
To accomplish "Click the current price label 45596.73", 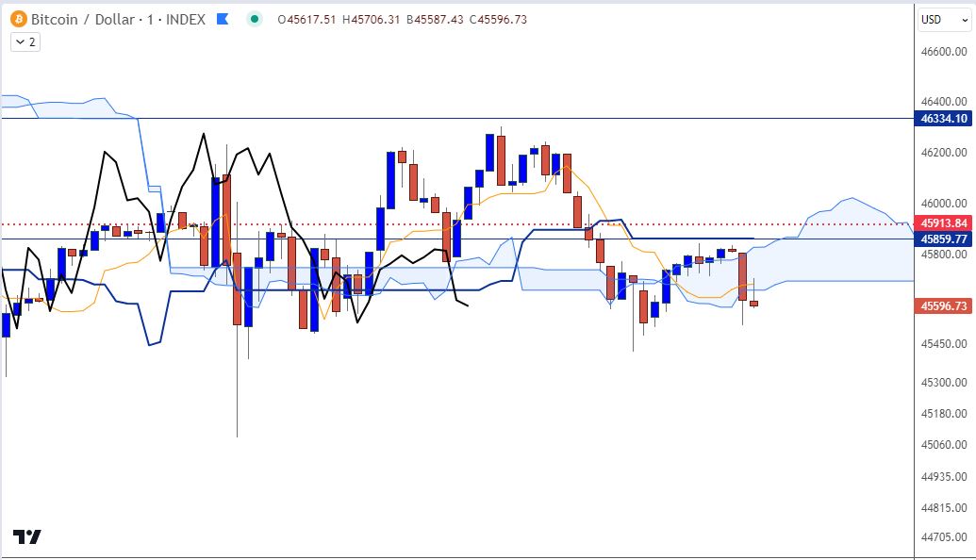I will pyautogui.click(x=943, y=305).
